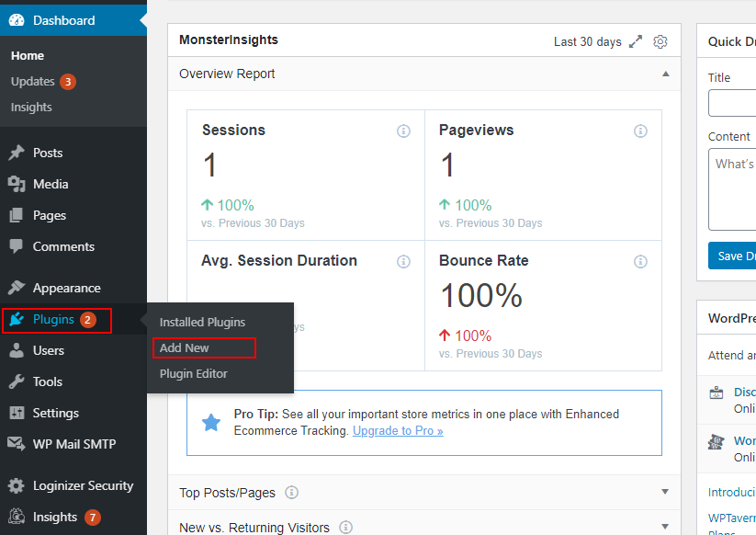Click the Plugins plug icon
The height and width of the screenshot is (535, 756).
tap(17, 319)
